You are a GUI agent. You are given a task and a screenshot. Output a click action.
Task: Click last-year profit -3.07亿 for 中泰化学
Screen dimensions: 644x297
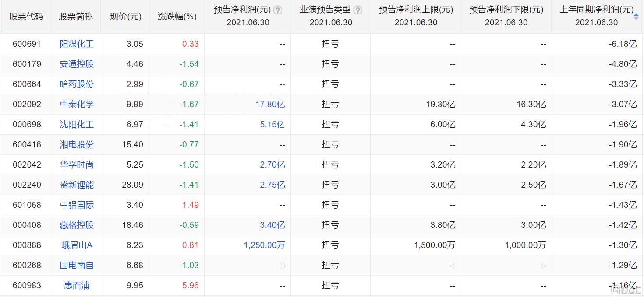(x=623, y=104)
